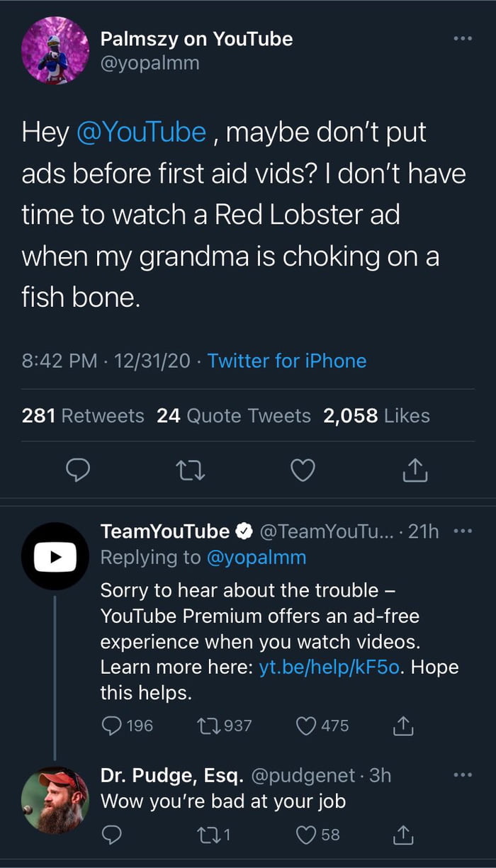Like the main tweet
The image size is (496, 868).
303,470
